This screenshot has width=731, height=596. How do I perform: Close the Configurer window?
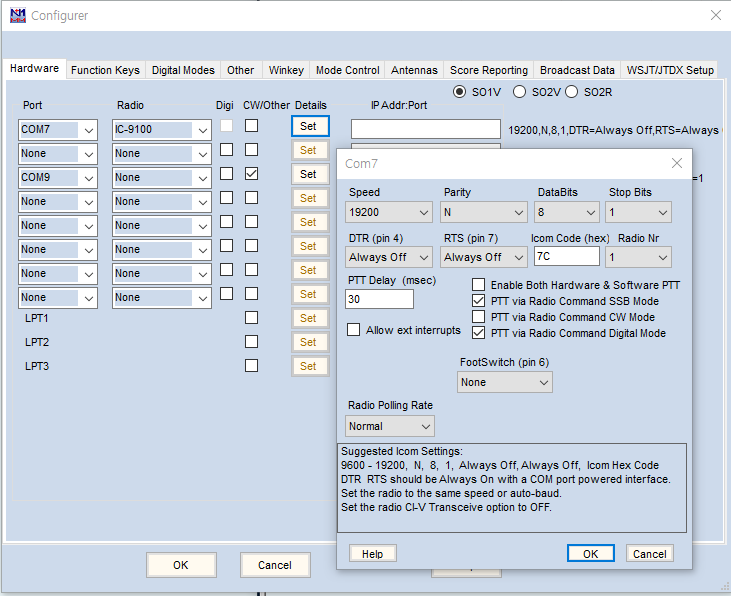(714, 15)
